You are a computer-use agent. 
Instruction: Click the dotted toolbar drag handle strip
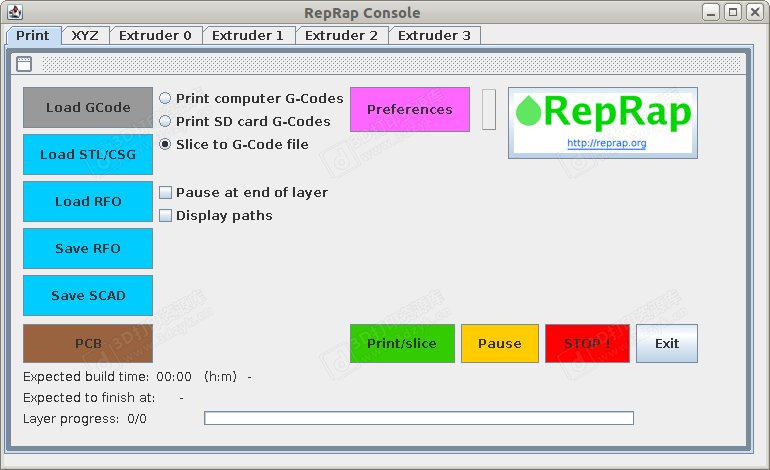[392, 64]
